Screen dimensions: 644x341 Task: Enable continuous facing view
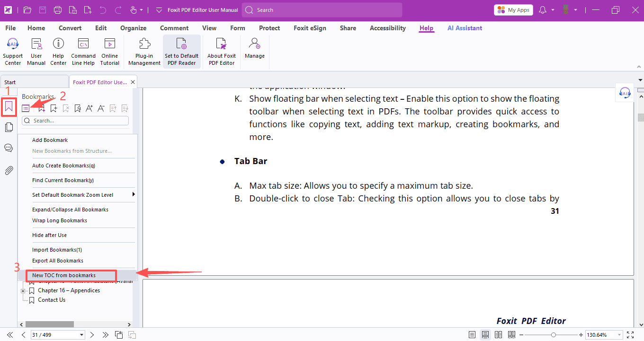[511, 335]
